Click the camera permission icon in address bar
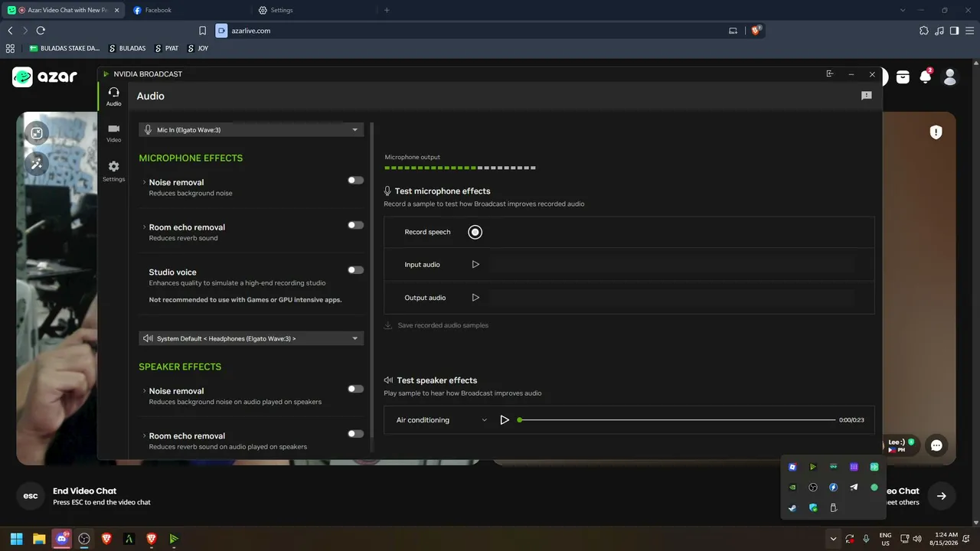 click(222, 31)
